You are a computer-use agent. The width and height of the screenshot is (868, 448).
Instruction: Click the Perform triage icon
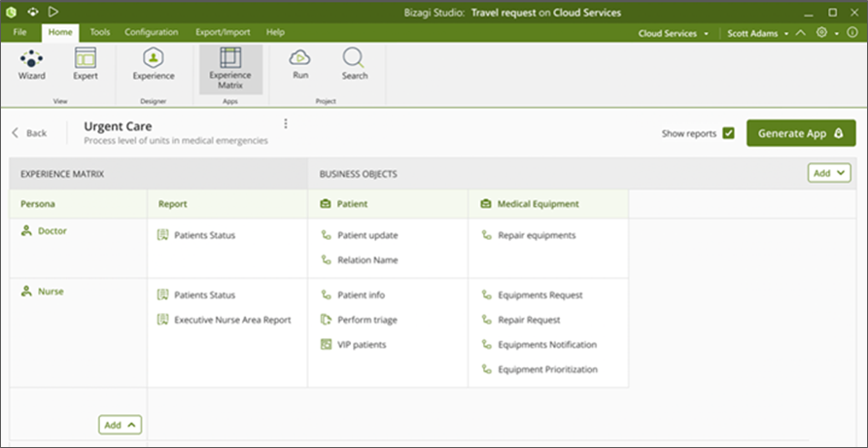326,320
